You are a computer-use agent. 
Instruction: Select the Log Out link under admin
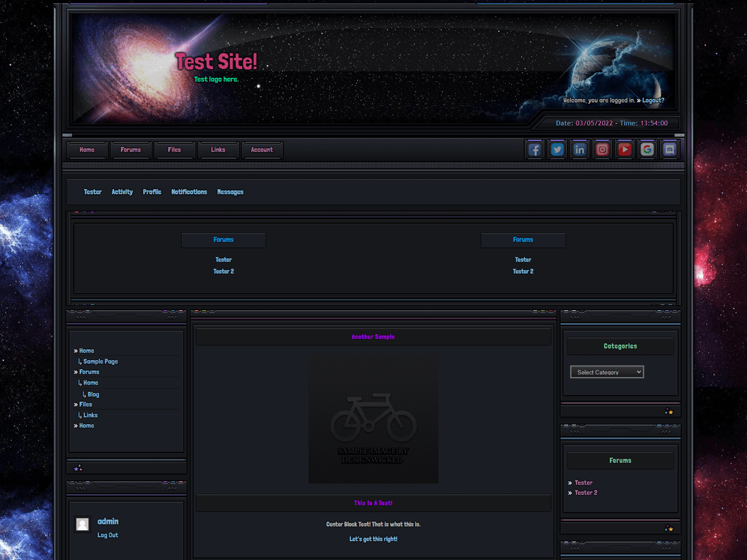(108, 535)
